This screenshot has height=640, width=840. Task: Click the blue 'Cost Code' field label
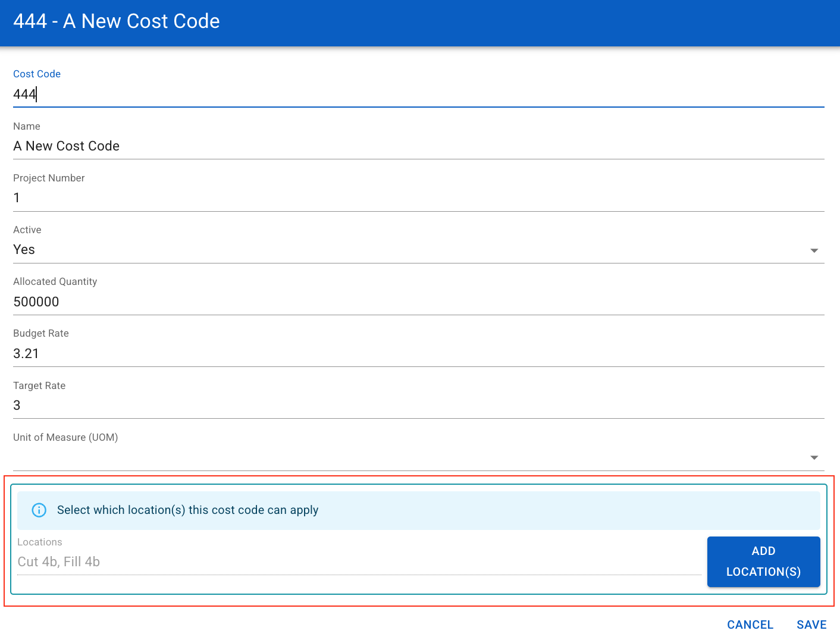click(x=37, y=74)
